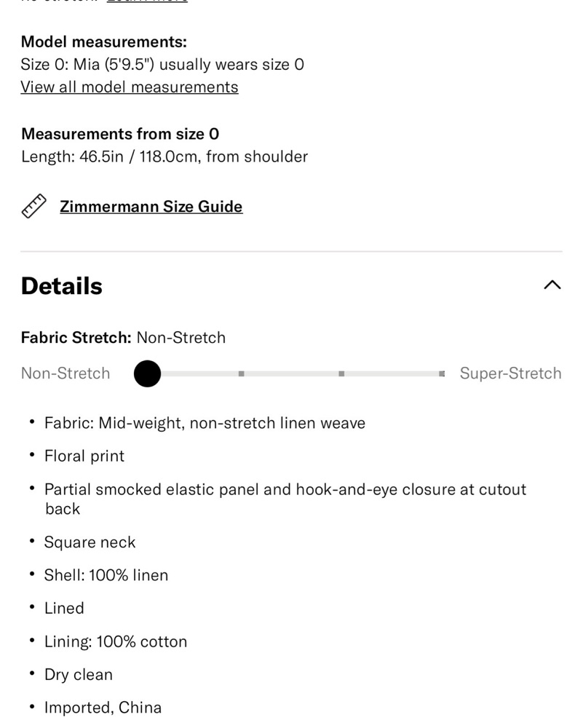The height and width of the screenshot is (728, 583).
Task: Select second tick mark on stretch slider
Action: point(242,373)
